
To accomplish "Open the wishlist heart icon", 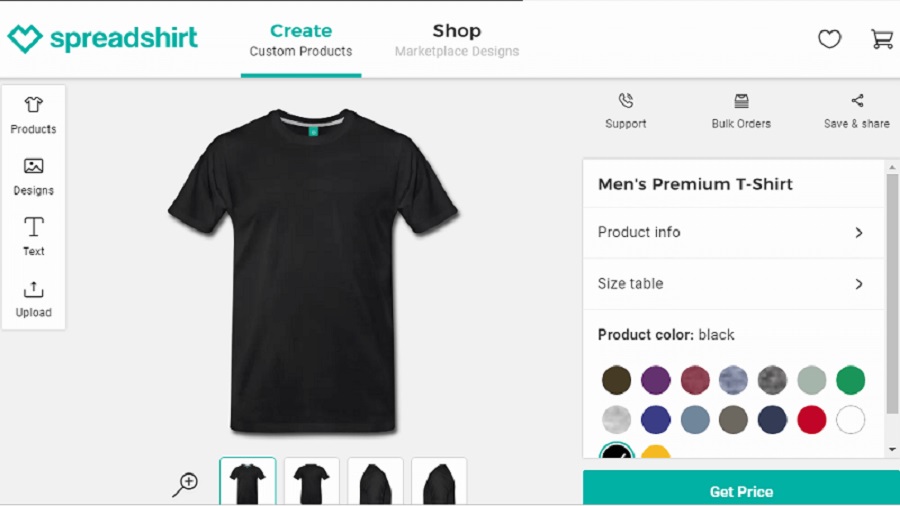I will tap(829, 39).
